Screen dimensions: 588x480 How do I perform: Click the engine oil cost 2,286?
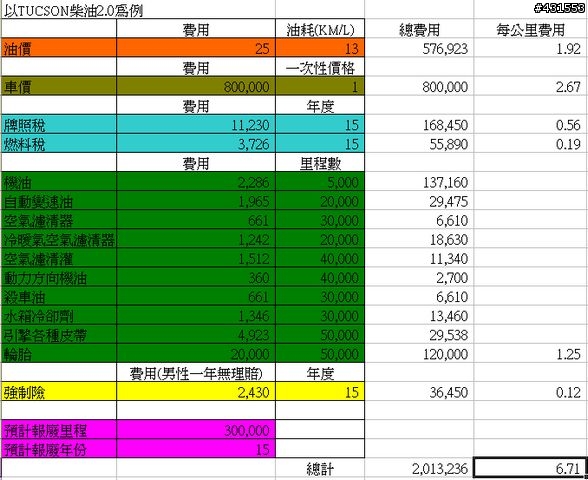click(196, 182)
